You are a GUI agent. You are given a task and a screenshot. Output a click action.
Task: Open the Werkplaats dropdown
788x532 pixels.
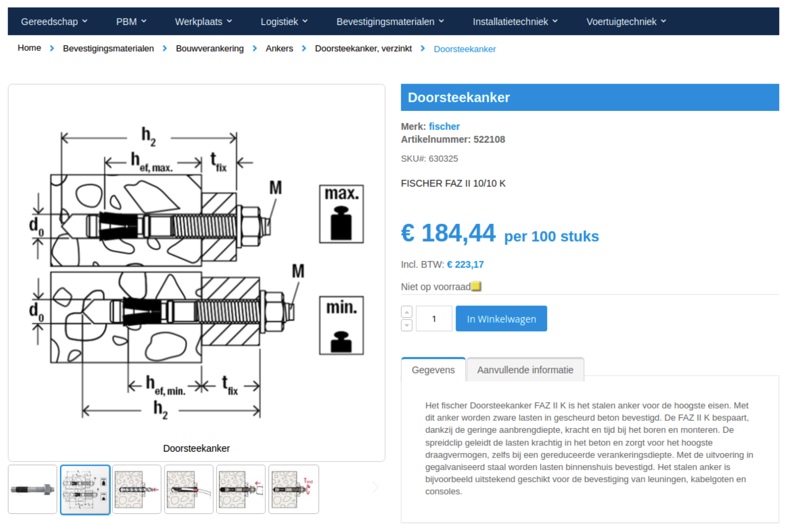[203, 22]
